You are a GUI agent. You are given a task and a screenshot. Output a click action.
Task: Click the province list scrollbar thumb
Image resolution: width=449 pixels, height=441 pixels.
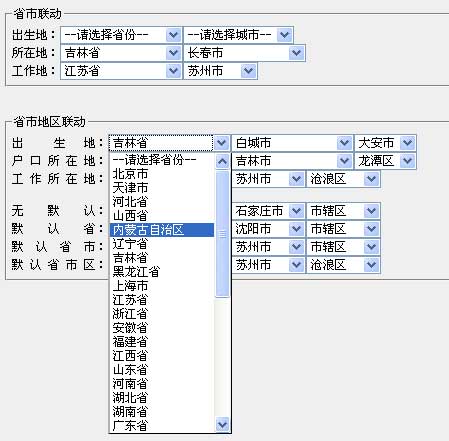(x=222, y=234)
